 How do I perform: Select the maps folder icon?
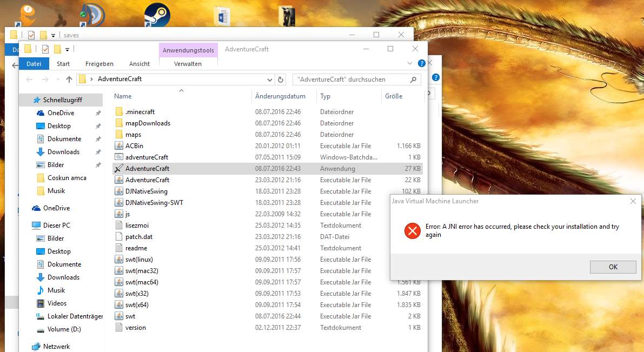click(x=119, y=134)
